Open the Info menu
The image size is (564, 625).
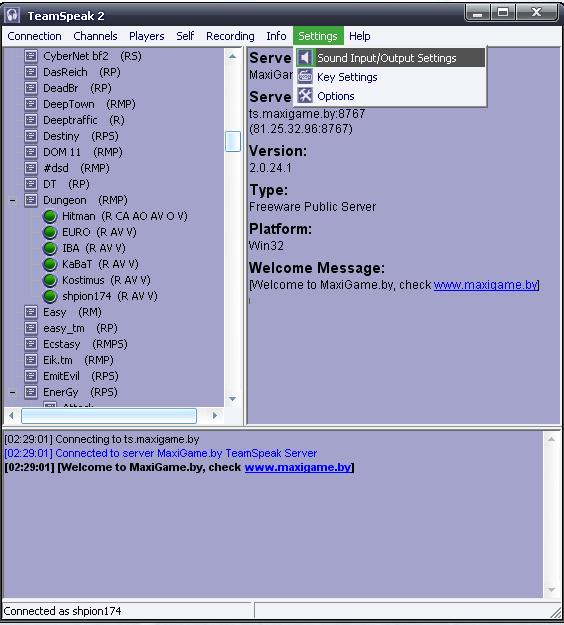pos(276,36)
